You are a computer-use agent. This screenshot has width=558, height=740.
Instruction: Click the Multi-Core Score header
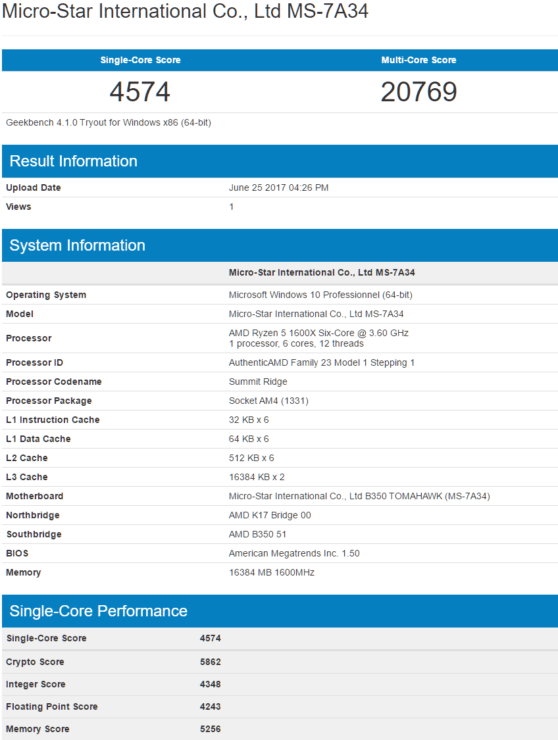419,60
